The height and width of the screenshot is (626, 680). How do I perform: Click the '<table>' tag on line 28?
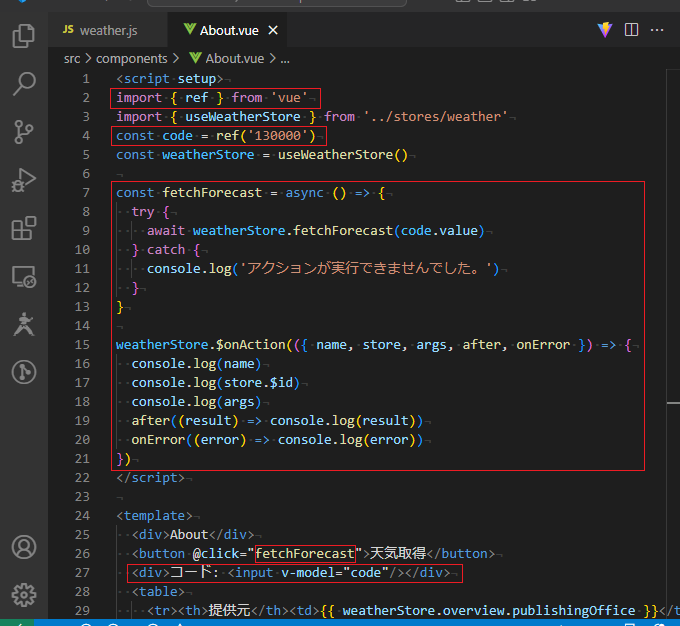pos(158,592)
